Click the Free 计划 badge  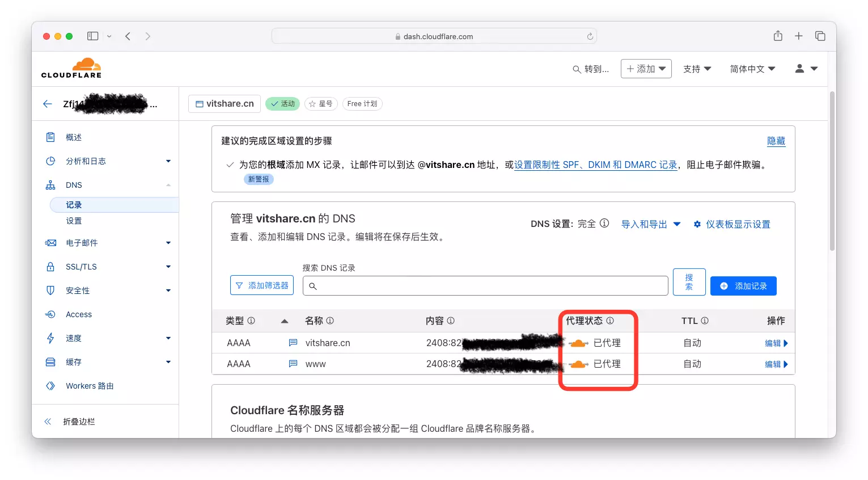click(362, 104)
